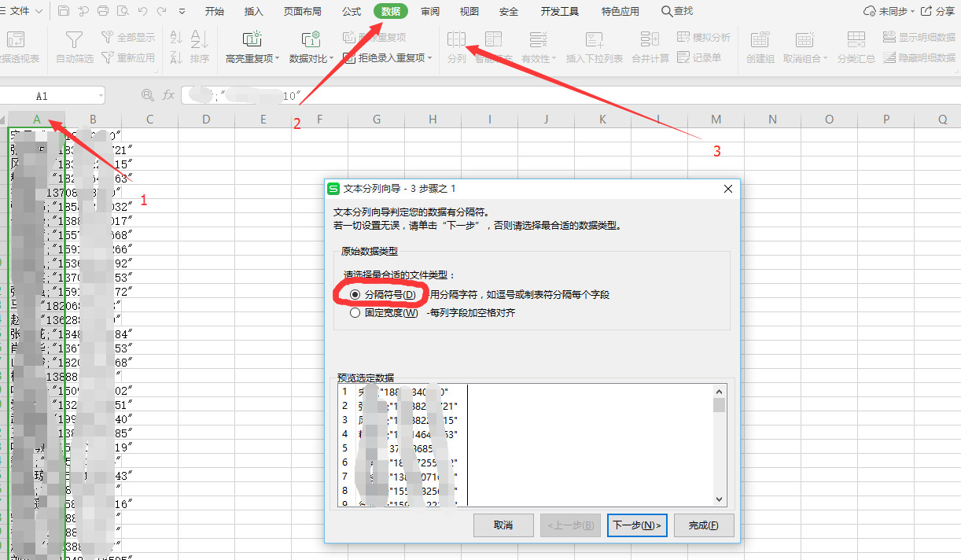Switch to the 公式 ribbon tab
Image resolution: width=961 pixels, height=560 pixels.
[351, 11]
